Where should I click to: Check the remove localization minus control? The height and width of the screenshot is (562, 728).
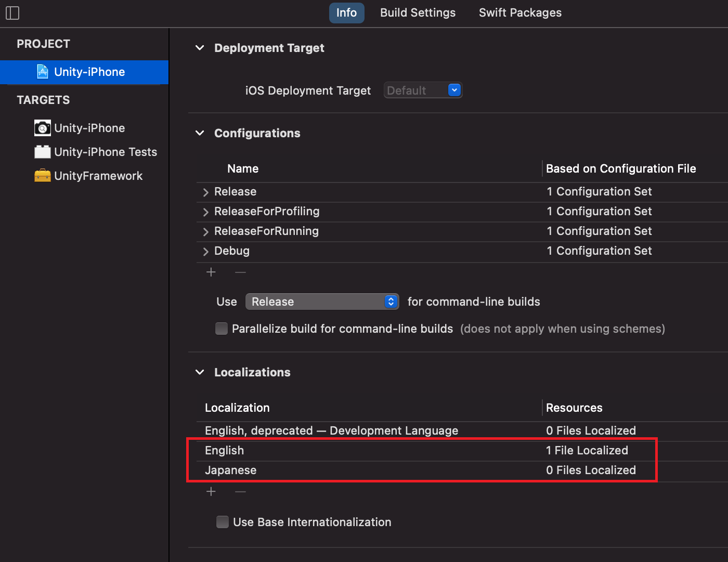[x=240, y=491]
